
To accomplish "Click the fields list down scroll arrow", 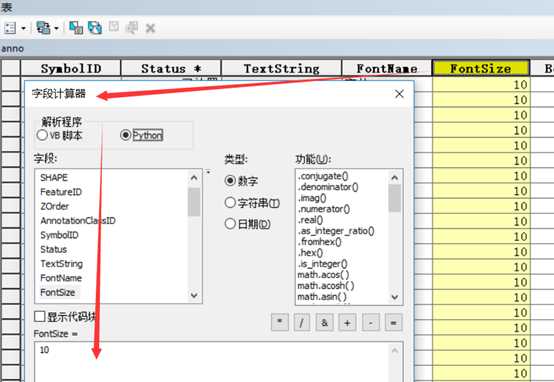I will pyautogui.click(x=194, y=295).
